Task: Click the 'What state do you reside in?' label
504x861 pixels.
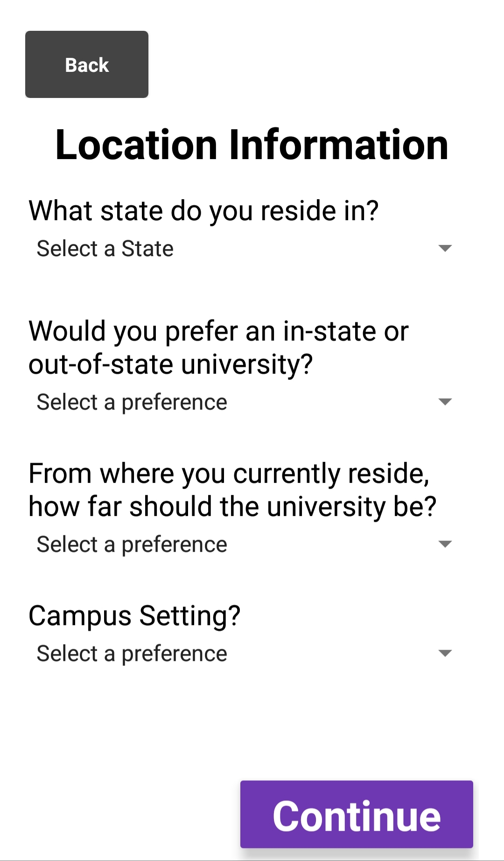Action: [203, 211]
